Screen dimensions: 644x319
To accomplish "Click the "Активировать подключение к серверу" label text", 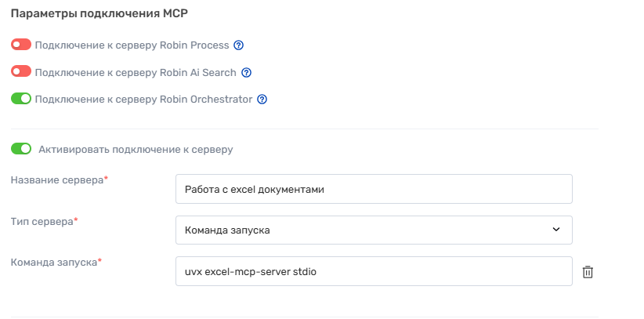I will point(136,149).
